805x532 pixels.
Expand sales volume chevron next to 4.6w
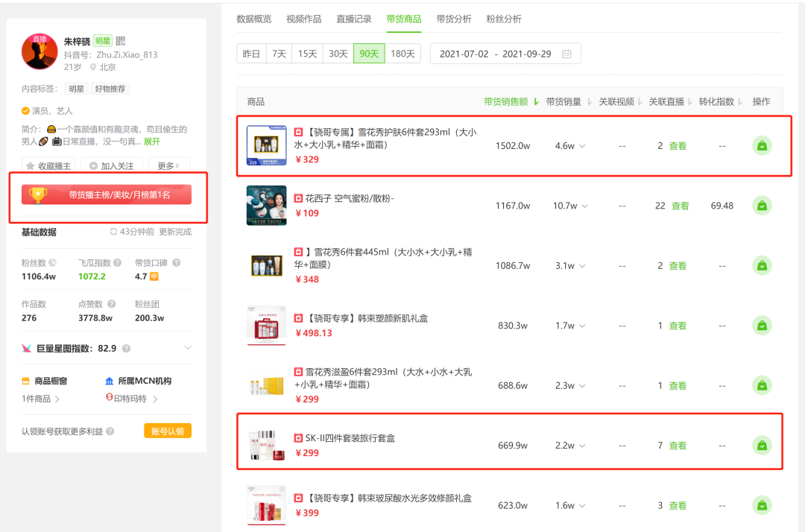[582, 146]
